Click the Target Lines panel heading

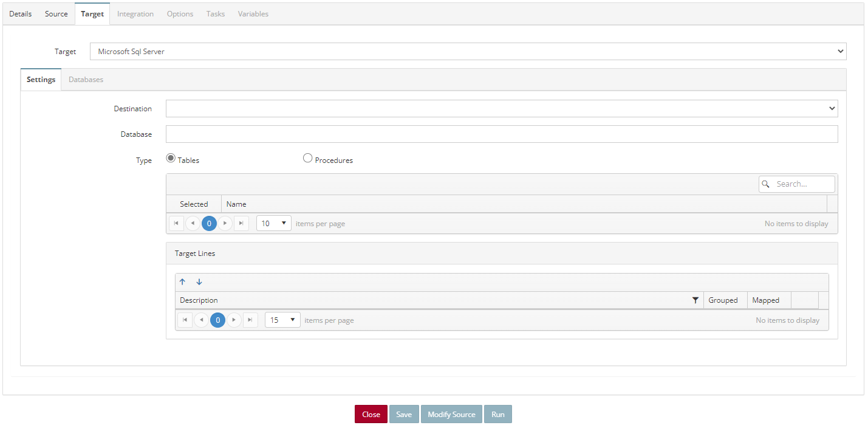tap(195, 254)
